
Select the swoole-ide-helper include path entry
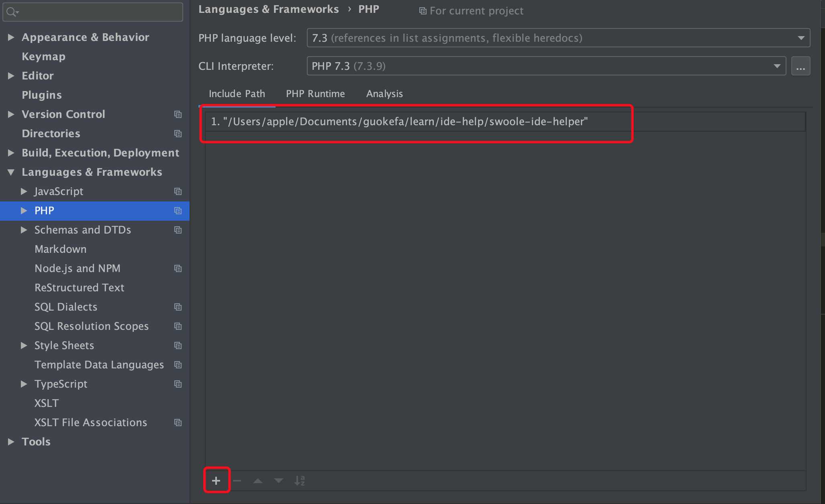[399, 122]
